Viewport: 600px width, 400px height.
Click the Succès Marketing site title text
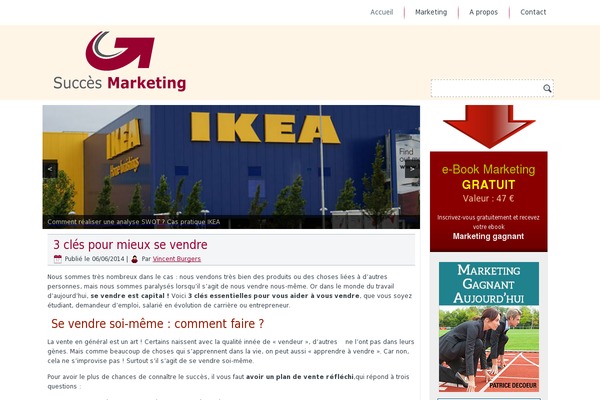point(120,83)
